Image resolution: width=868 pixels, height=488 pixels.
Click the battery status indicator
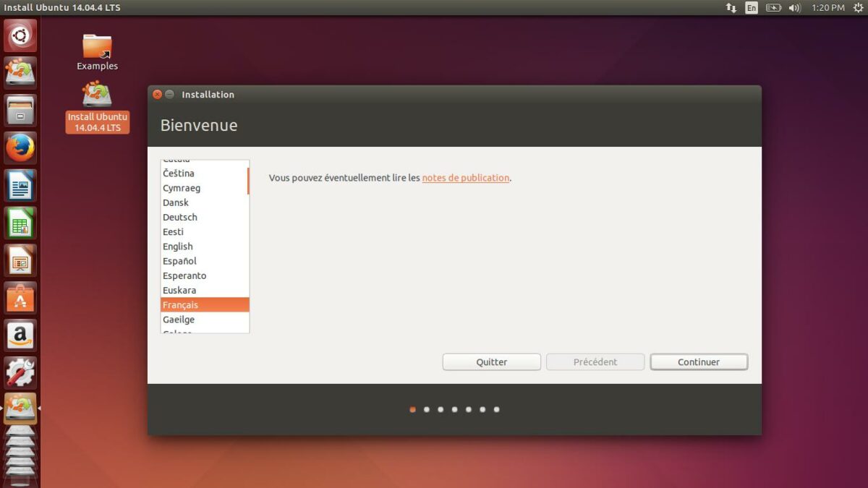[774, 7]
